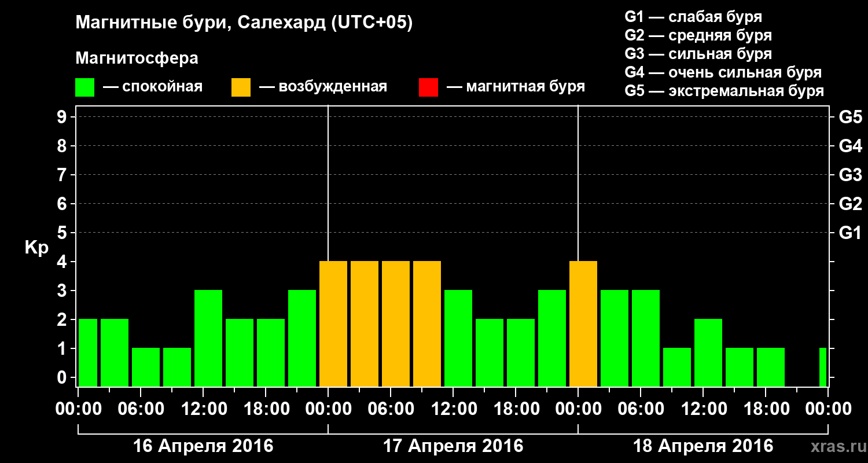This screenshot has width=868, height=463.
Task: Click the 'G2 — средняя буря' legend line
Action: point(698,35)
